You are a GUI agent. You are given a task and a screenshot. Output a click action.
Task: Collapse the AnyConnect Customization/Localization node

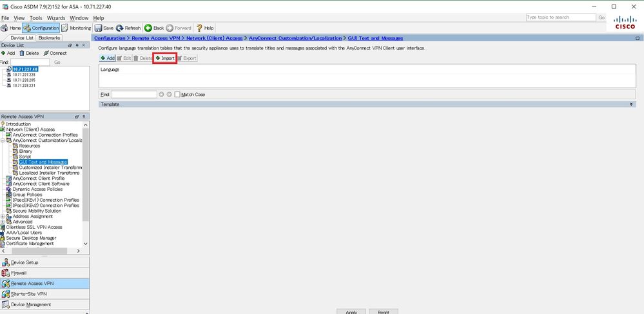click(x=3, y=140)
